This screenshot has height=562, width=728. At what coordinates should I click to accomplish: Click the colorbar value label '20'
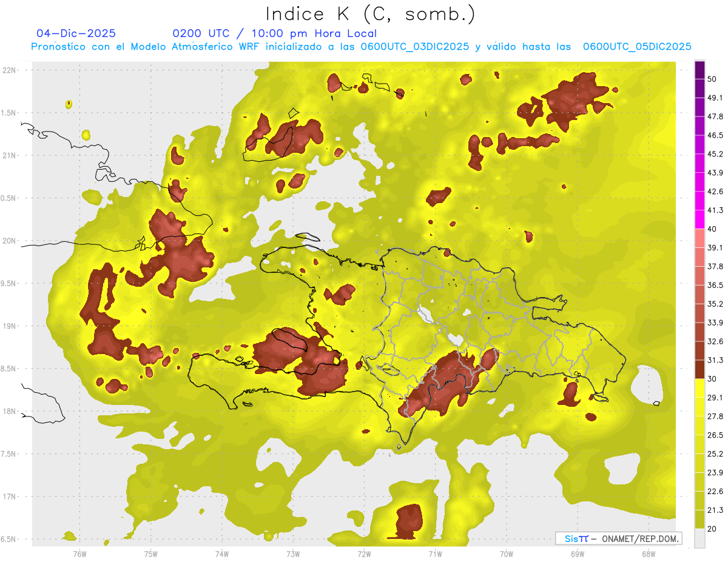click(x=712, y=529)
